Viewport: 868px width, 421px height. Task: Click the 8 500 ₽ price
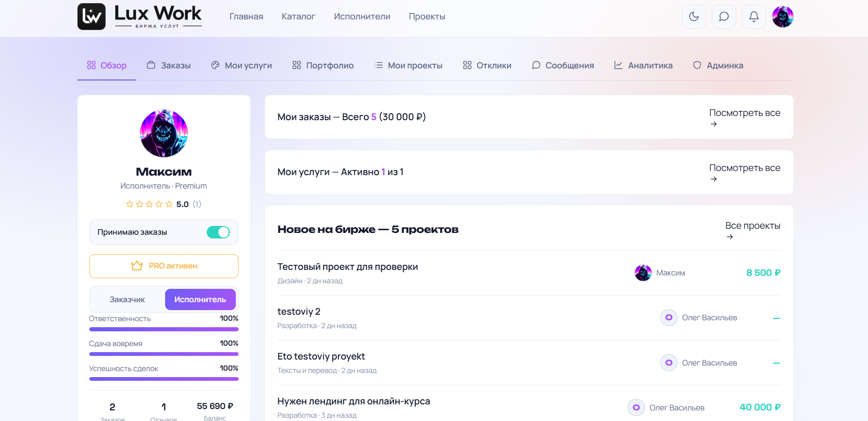click(763, 273)
